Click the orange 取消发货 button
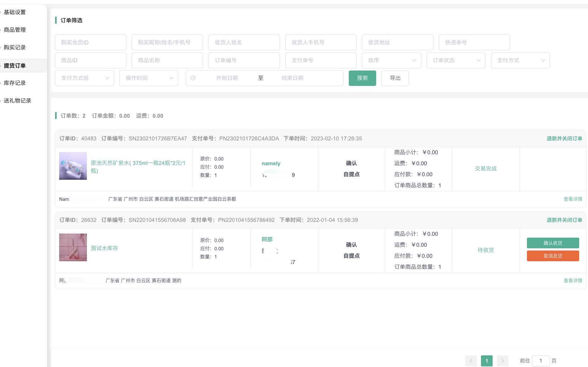Viewport: 588px width, 367px height. pyautogui.click(x=553, y=256)
